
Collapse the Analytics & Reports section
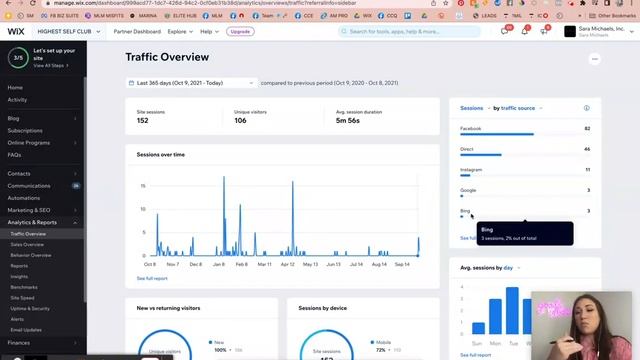[x=75, y=222]
